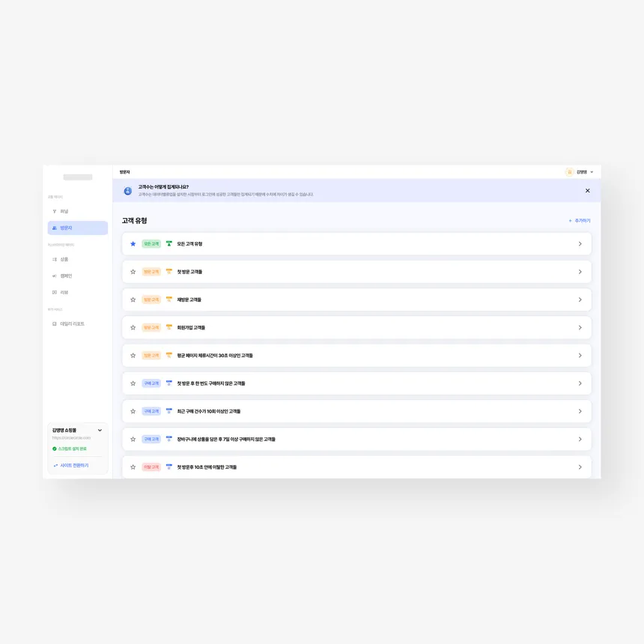Open the user account dropdown arrow
Image resolution: width=644 pixels, height=644 pixels.
click(x=592, y=172)
